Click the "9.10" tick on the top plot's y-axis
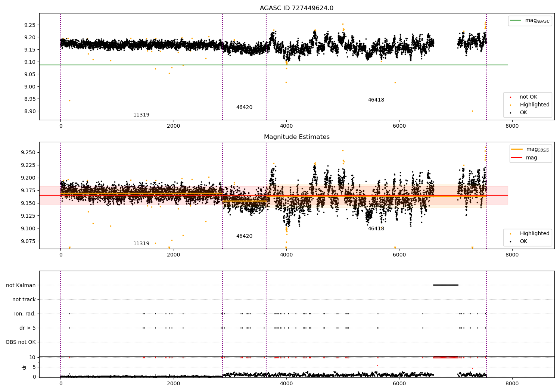The image size is (560, 392). pos(30,62)
